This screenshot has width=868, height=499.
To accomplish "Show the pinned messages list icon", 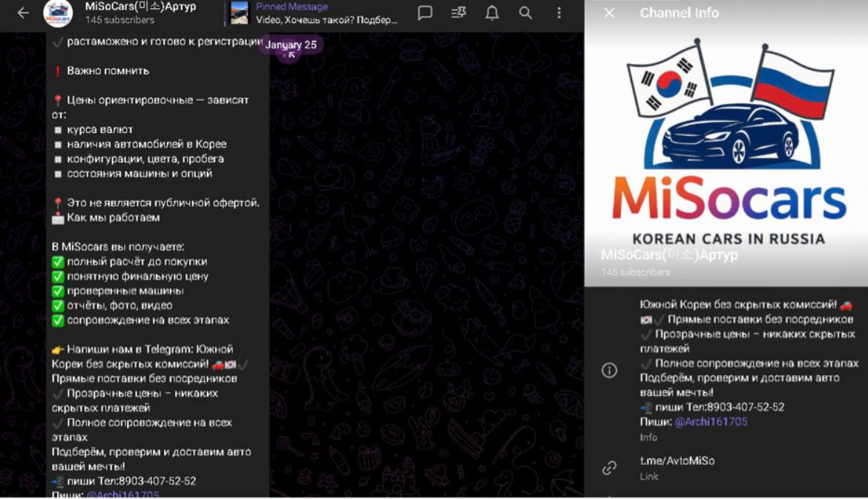I will coord(458,13).
